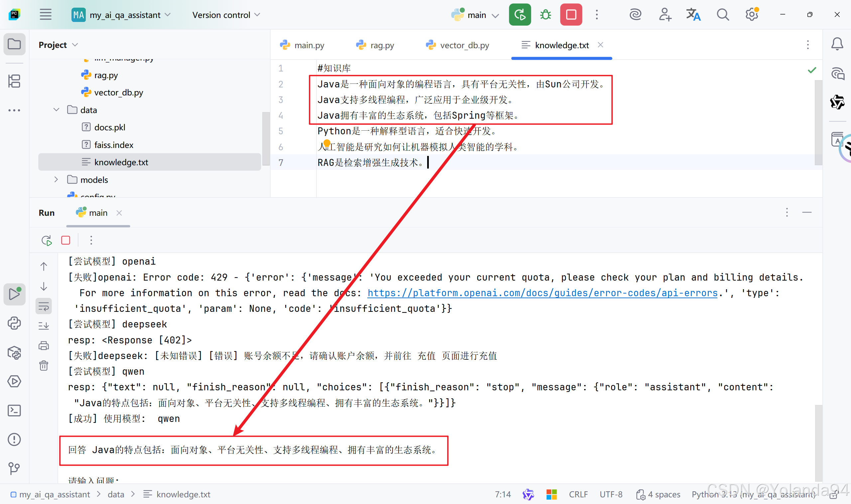Open Run panel options menu

[x=787, y=212]
